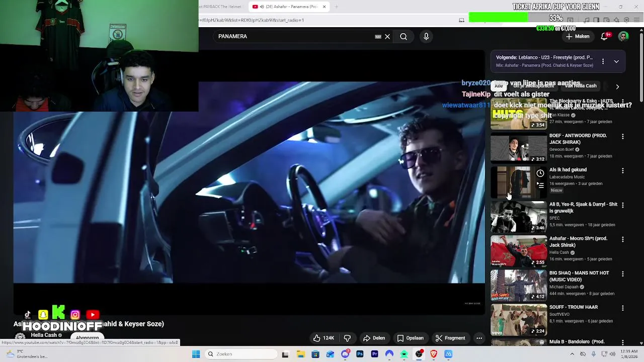The width and height of the screenshot is (644, 362).
Task: Open the BOEF - ANTWOORD thumbnail
Action: (x=518, y=148)
